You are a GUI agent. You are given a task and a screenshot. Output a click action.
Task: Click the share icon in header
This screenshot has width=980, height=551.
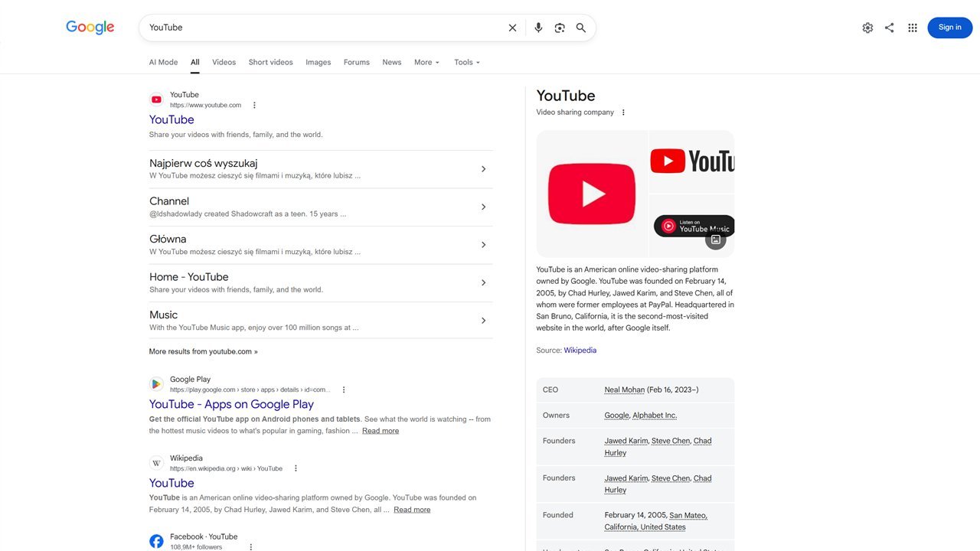[x=889, y=28]
